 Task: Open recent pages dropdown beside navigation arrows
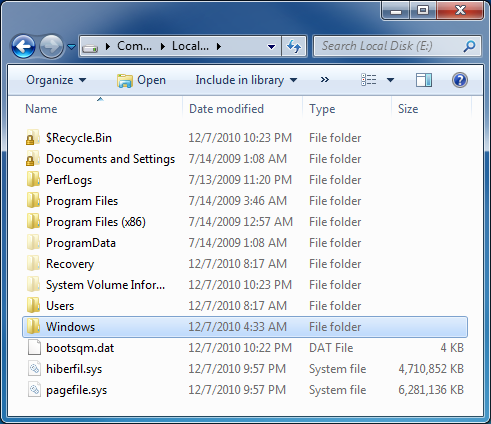click(71, 47)
